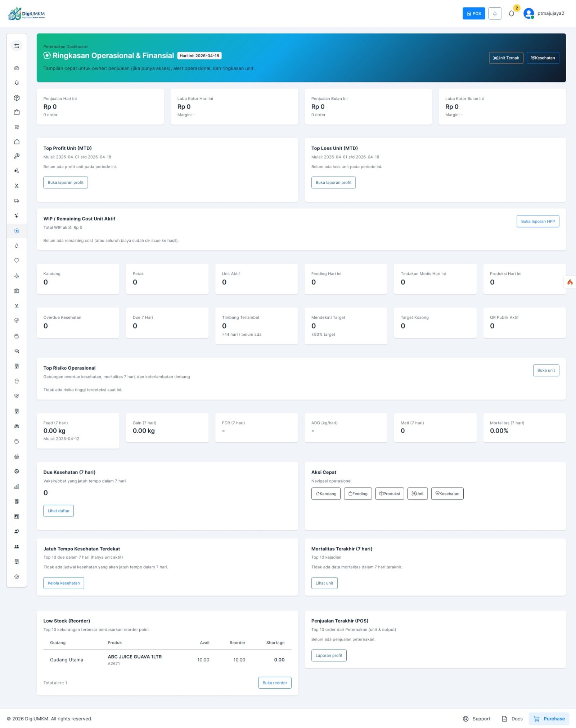Screen dimensions: 576x728
Task: Select the wrench icon in the sidebar
Action: point(17,156)
